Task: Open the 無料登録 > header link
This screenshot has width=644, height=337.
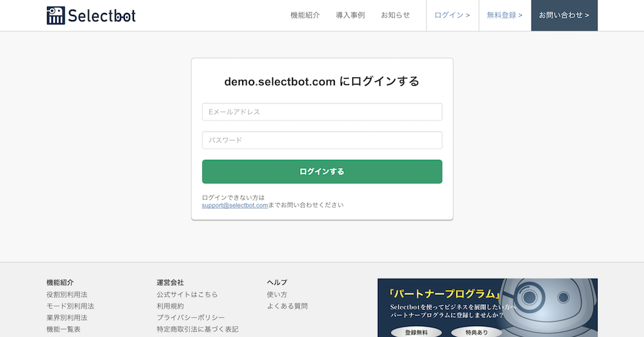Action: 505,15
